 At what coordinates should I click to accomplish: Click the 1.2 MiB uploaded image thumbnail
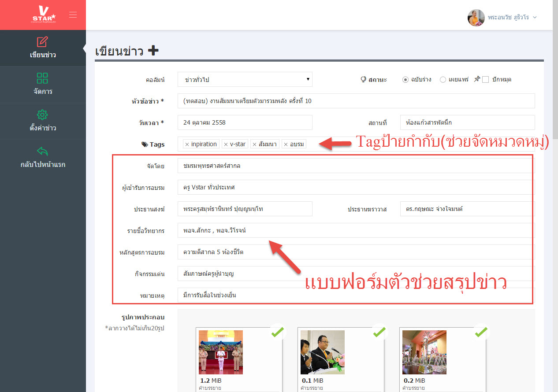click(x=220, y=352)
